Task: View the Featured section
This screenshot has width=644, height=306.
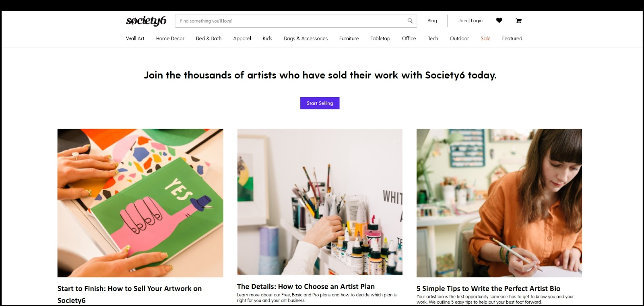Action: click(512, 39)
